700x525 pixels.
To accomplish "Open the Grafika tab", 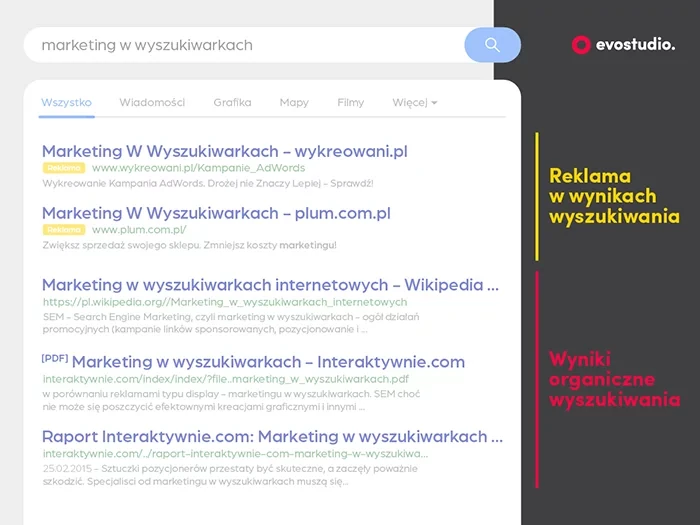I will (x=232, y=103).
